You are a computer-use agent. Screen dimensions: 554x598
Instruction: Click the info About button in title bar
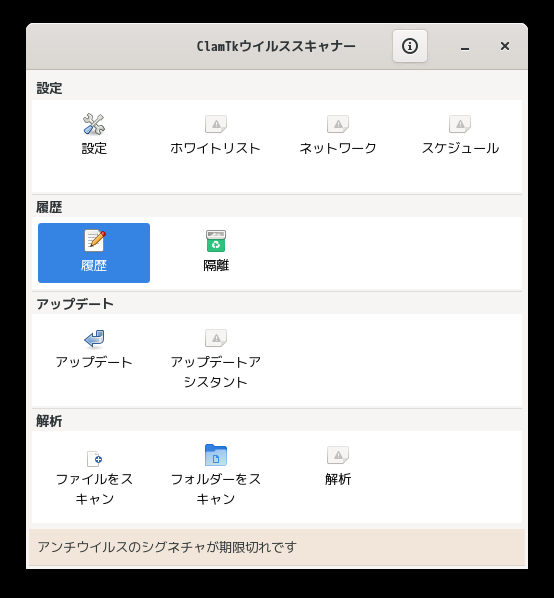click(x=410, y=46)
